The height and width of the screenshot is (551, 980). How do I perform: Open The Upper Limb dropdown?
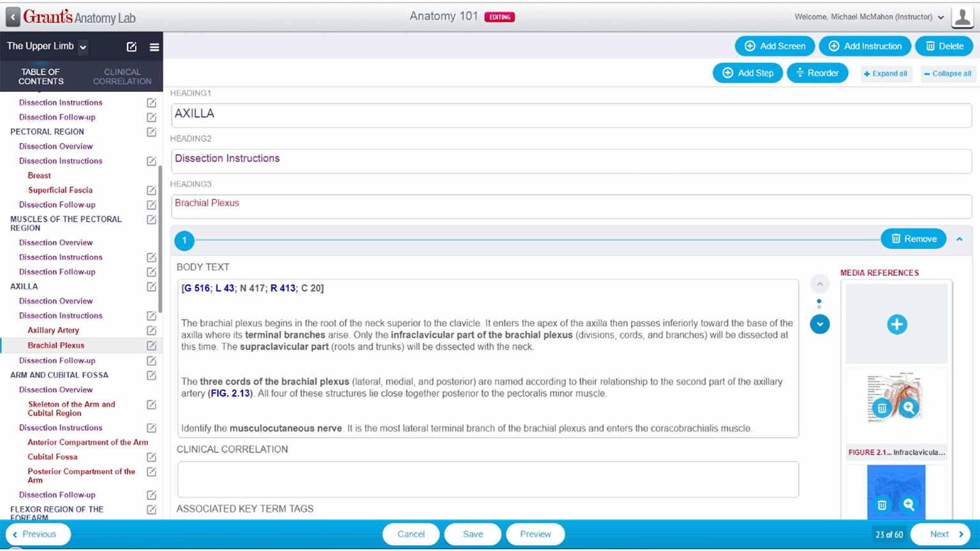click(83, 47)
